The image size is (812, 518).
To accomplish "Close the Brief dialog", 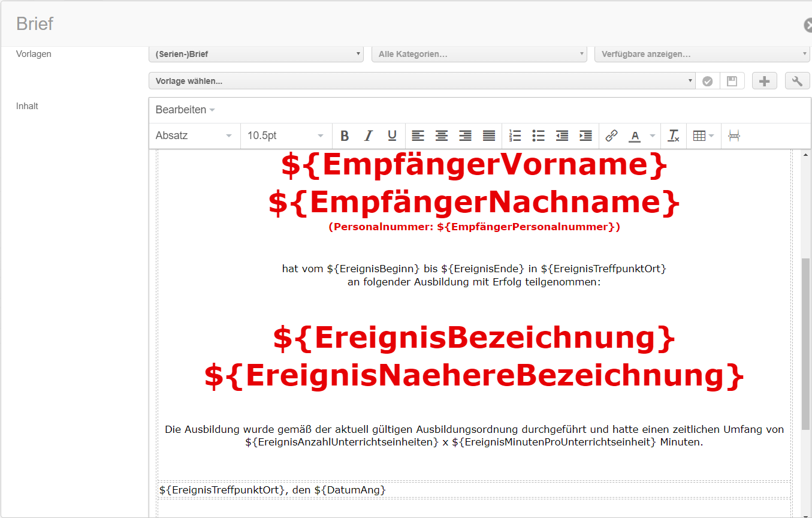I will point(808,25).
